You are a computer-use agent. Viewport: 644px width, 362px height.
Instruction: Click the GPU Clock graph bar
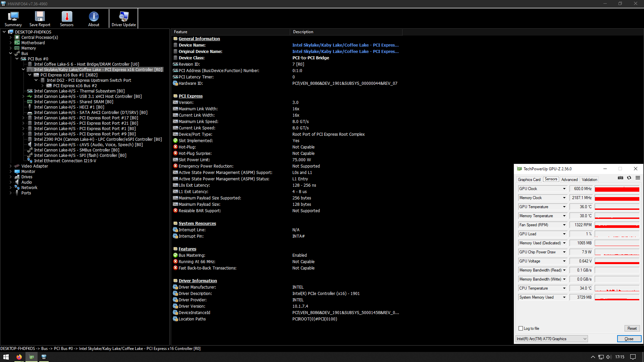click(617, 189)
